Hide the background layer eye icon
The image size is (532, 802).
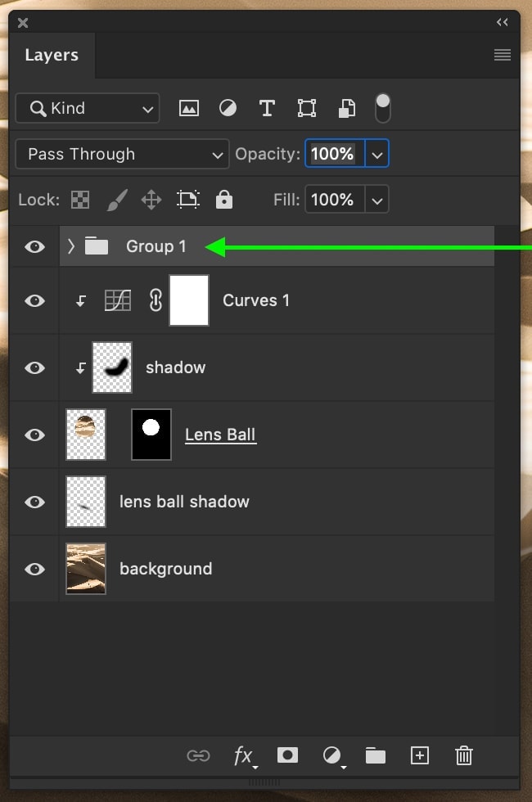(x=34, y=569)
